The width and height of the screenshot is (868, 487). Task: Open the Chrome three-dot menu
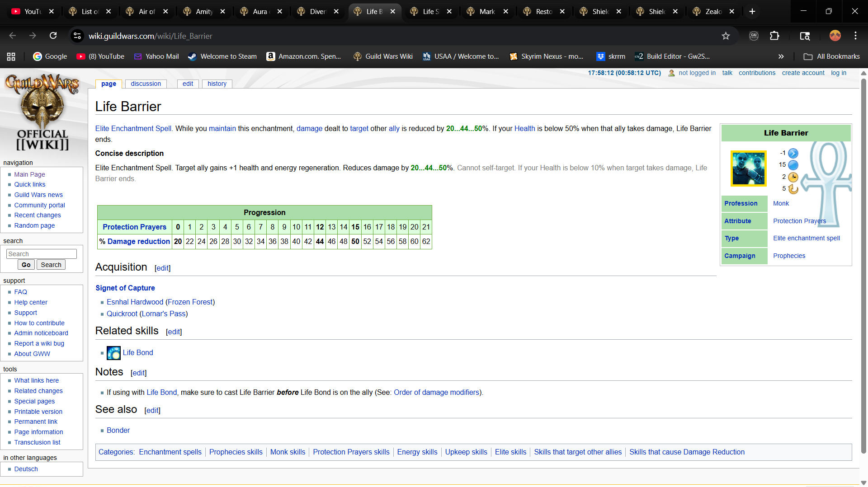click(855, 36)
